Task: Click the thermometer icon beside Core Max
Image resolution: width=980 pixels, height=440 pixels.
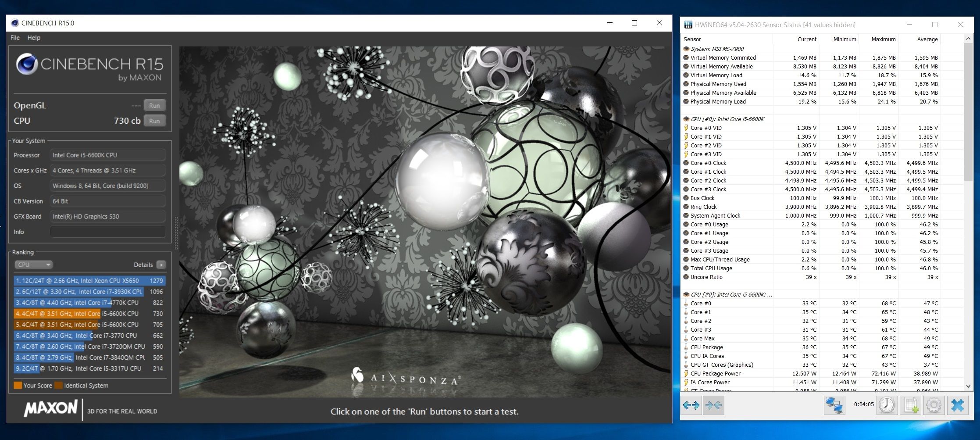Action: click(x=686, y=338)
